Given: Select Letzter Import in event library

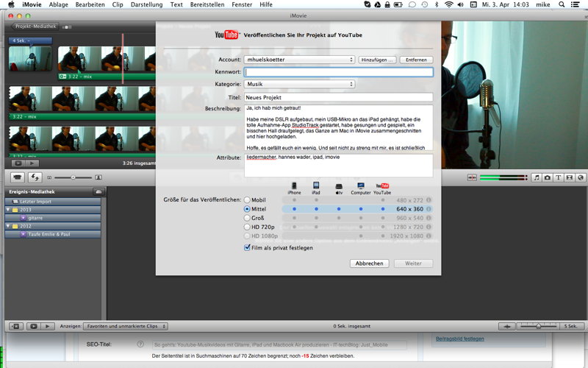Looking at the screenshot, I should (x=53, y=202).
